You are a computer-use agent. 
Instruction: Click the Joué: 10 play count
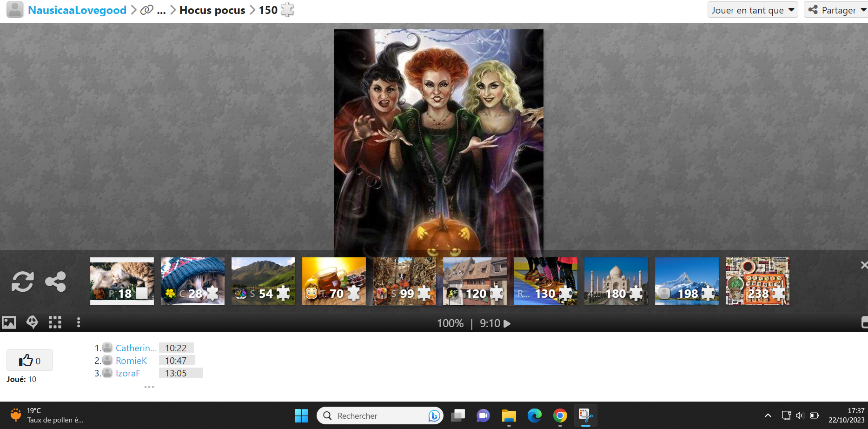(21, 379)
